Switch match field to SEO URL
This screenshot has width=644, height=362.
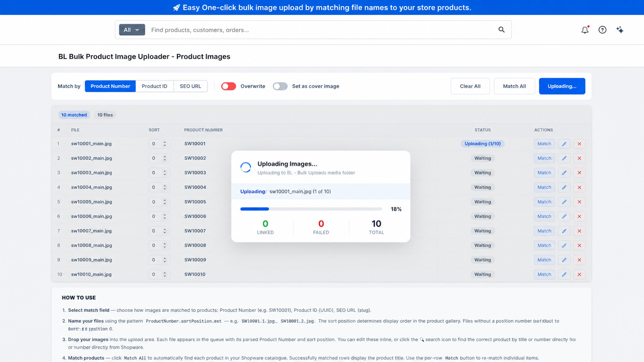pos(191,86)
